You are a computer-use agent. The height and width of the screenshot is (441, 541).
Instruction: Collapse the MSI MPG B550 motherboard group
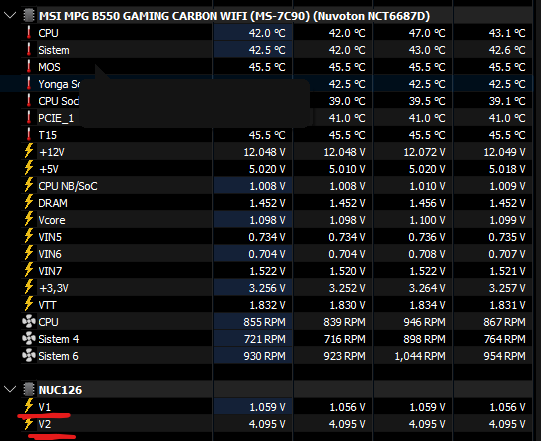tap(10, 16)
